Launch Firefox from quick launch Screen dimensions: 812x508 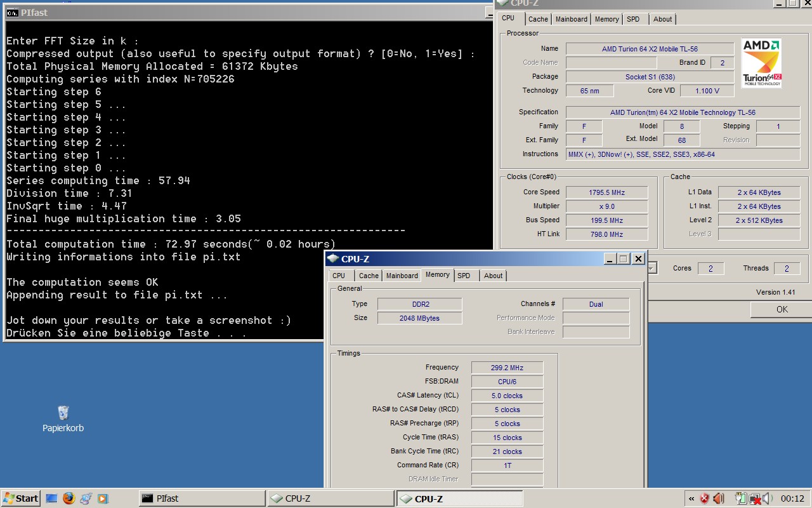69,498
